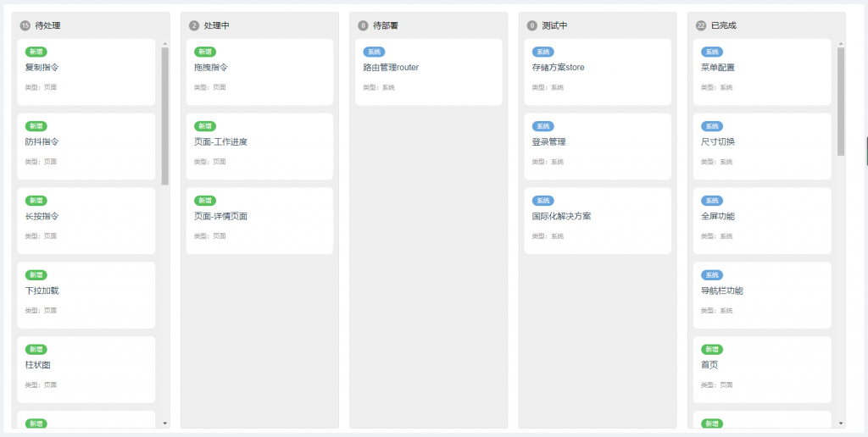Screen dimensions: 868x437
Task: Click scroll-up arrow in 已完成 column
Action: coord(842,44)
